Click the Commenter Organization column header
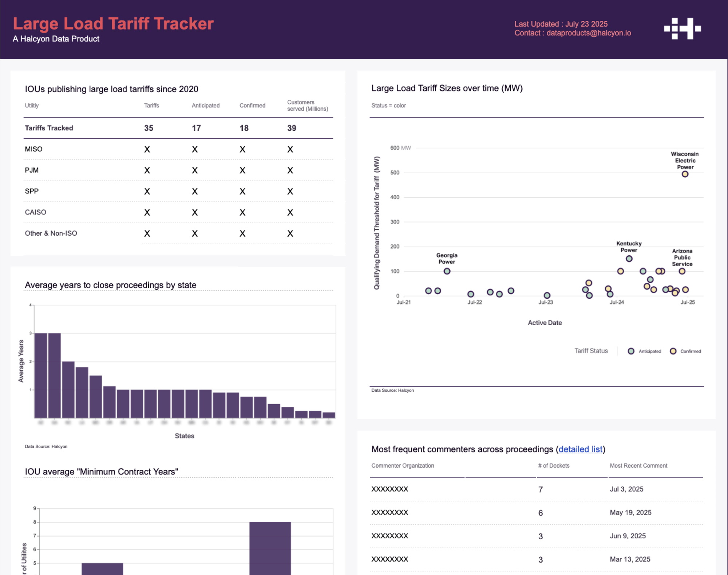Screen dimensions: 728x575 click(403, 466)
